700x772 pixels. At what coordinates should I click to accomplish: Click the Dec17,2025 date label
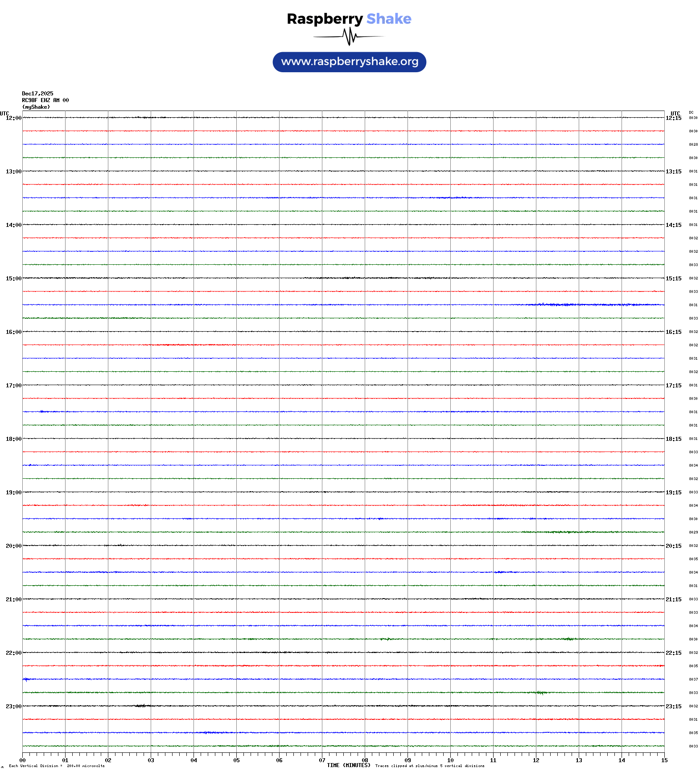tap(37, 94)
